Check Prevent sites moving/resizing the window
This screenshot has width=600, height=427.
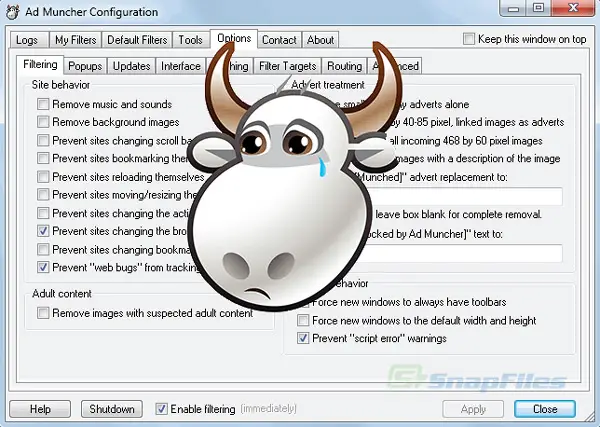[x=43, y=195]
